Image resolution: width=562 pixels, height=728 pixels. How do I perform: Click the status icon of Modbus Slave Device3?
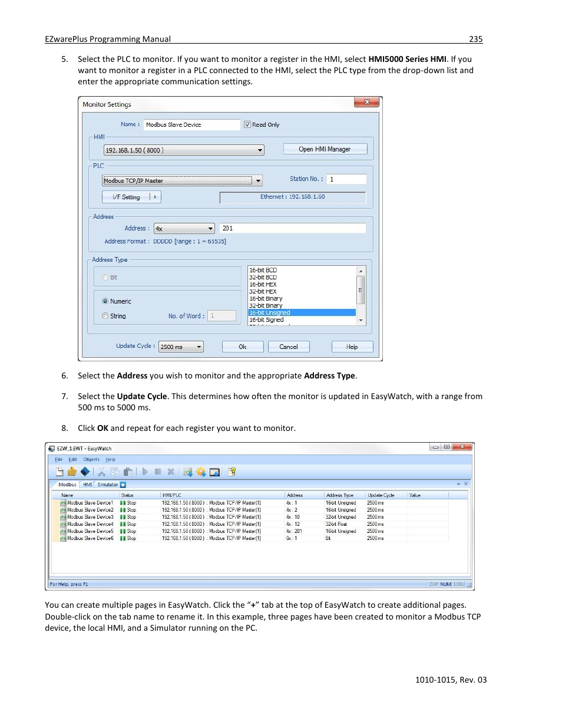[x=123, y=517]
